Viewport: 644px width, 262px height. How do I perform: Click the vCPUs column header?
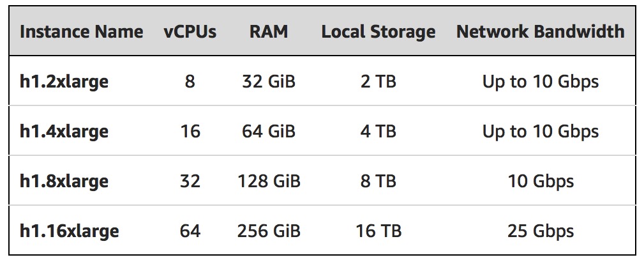point(190,32)
